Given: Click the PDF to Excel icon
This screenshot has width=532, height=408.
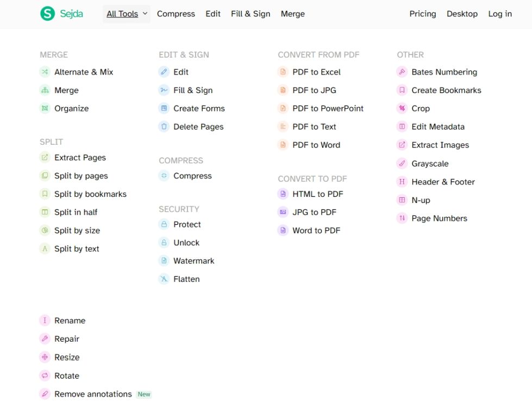Looking at the screenshot, I should pyautogui.click(x=283, y=72).
